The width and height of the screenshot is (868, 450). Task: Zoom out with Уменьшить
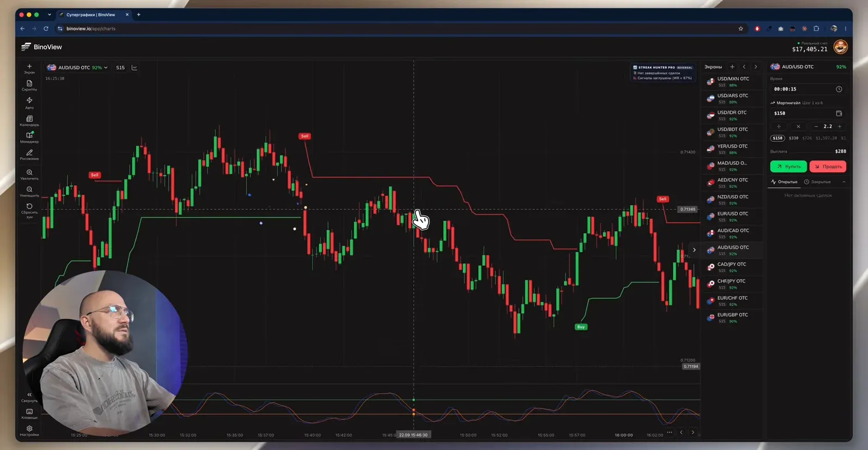tap(29, 191)
